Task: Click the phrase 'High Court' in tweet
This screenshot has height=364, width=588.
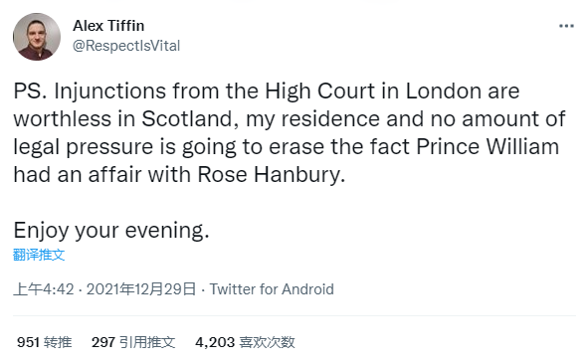Action: tap(320, 91)
